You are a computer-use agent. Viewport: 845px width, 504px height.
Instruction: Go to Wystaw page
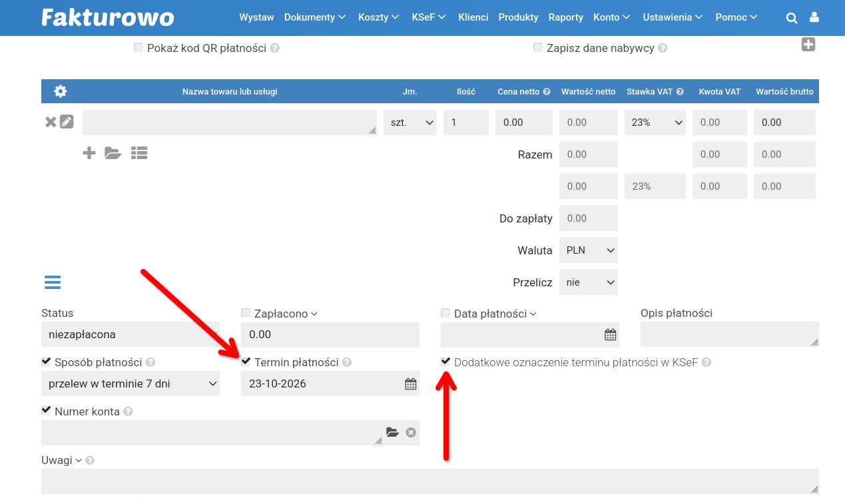click(256, 17)
